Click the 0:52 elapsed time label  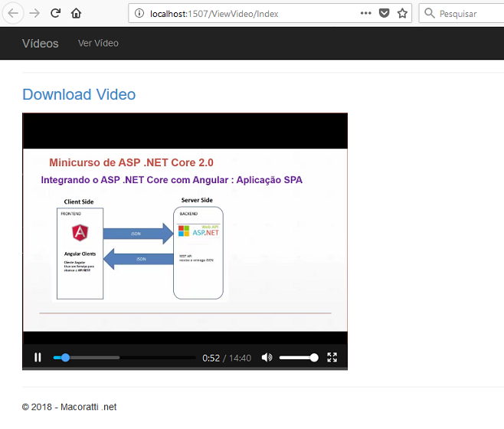211,358
